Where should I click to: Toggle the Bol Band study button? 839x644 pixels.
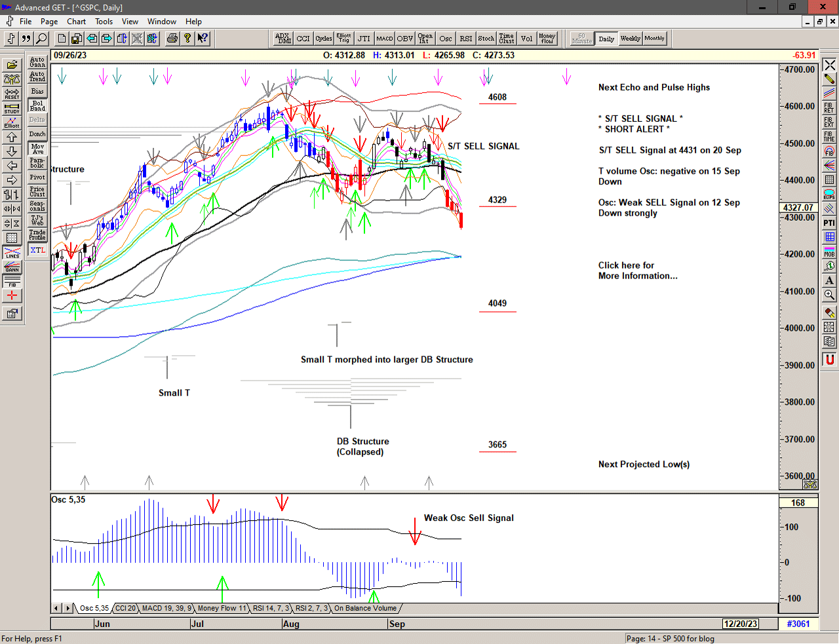(x=37, y=105)
